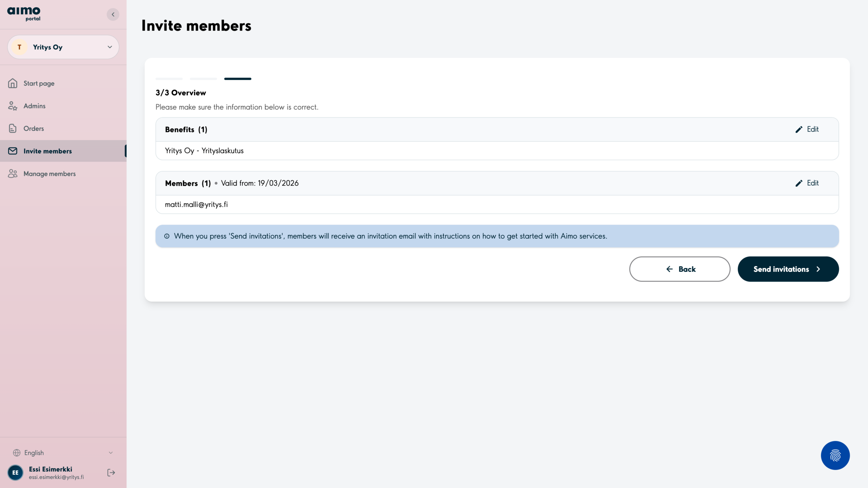
Task: Click the EE user avatar
Action: 16,472
